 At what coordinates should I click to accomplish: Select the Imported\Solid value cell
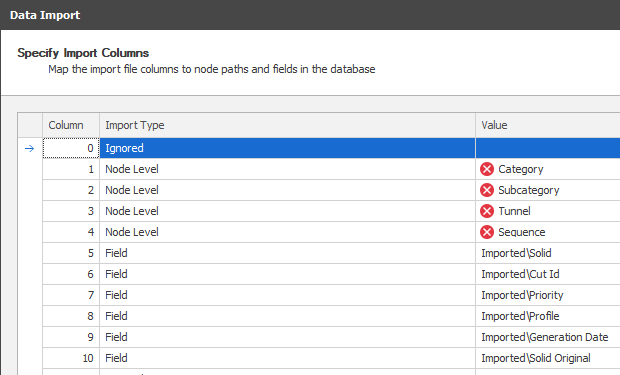pyautogui.click(x=548, y=253)
